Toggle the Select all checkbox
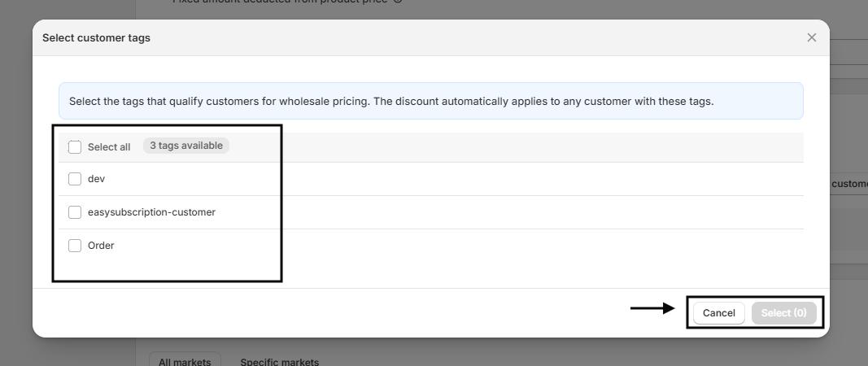Image resolution: width=868 pixels, height=366 pixels. tap(75, 147)
